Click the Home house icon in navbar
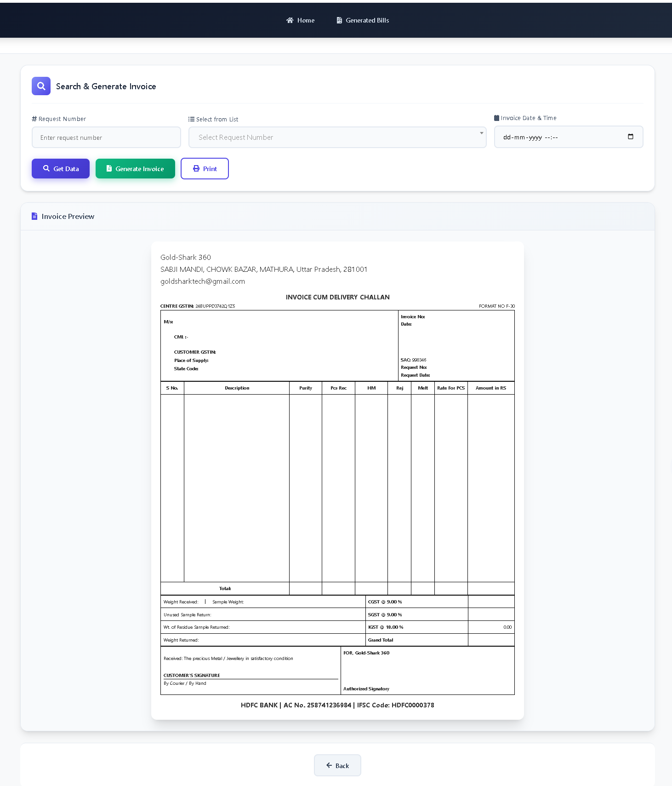Viewport: 672px width, 786px height. point(290,20)
